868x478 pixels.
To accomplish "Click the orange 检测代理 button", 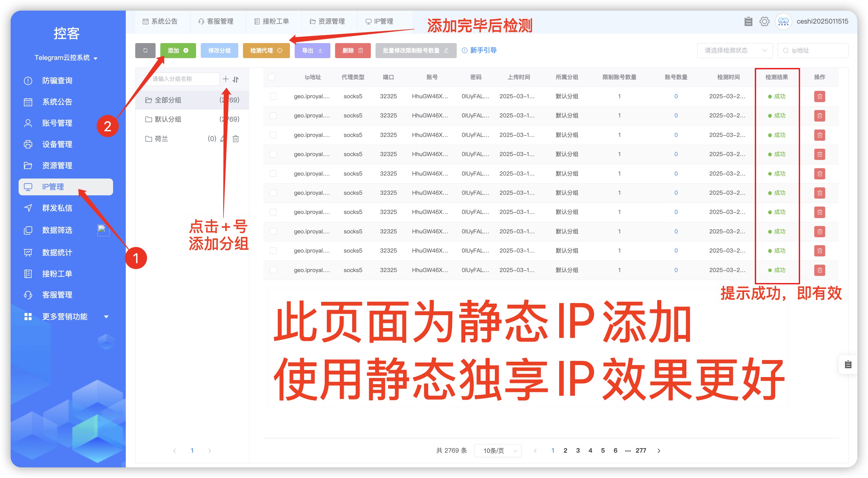I will click(x=266, y=50).
